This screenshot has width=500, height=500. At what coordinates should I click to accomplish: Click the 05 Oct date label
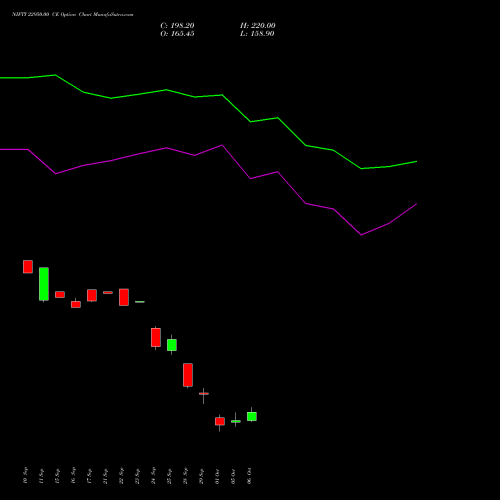pos(233,476)
